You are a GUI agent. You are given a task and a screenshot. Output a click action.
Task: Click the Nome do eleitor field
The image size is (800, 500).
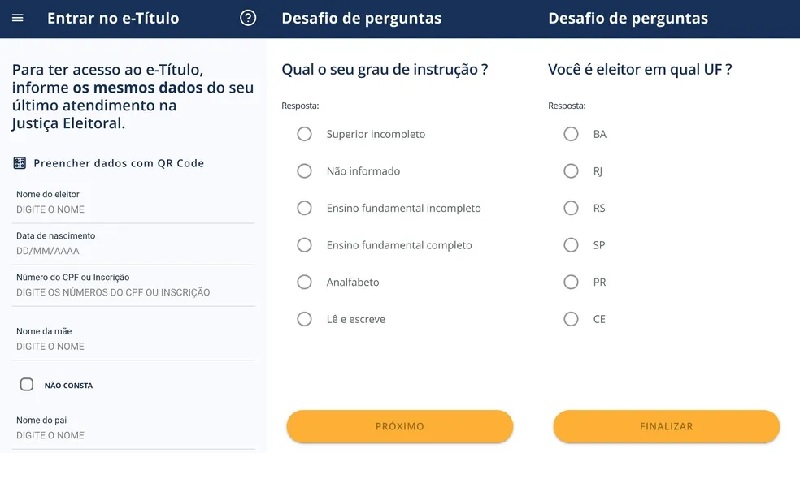134,210
